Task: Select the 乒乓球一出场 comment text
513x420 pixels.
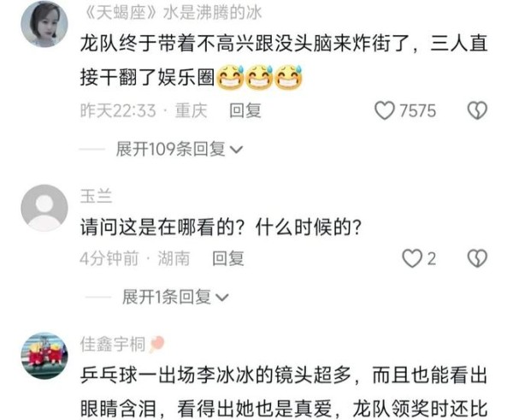Action: click(284, 392)
